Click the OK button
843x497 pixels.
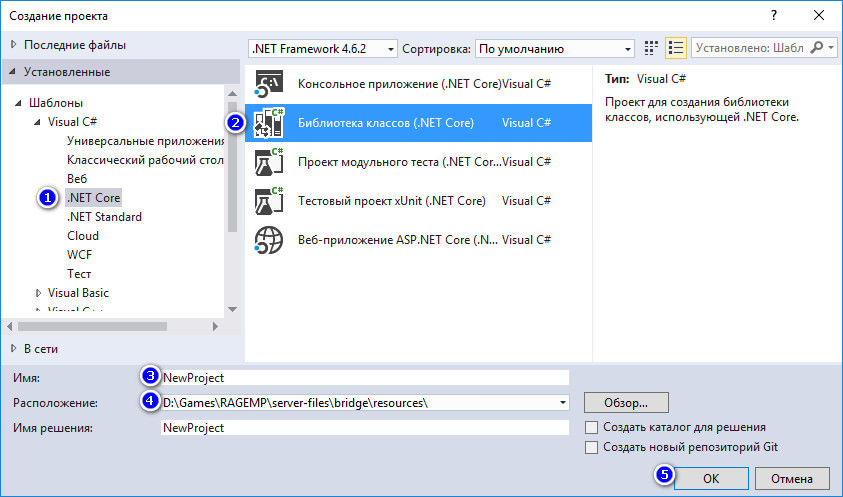[x=711, y=478]
